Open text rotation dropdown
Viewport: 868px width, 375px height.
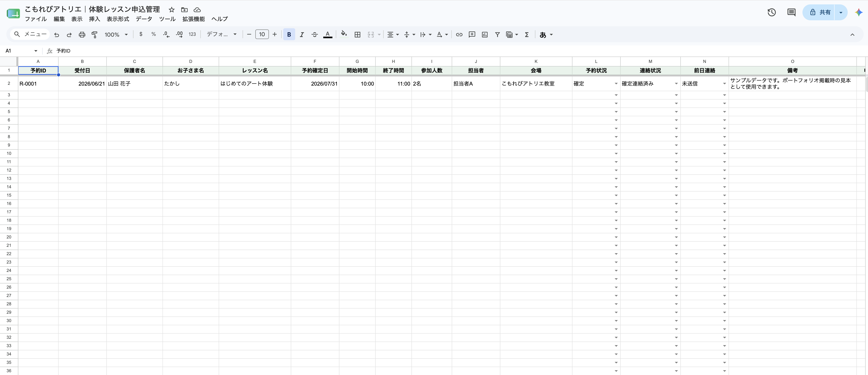(442, 34)
